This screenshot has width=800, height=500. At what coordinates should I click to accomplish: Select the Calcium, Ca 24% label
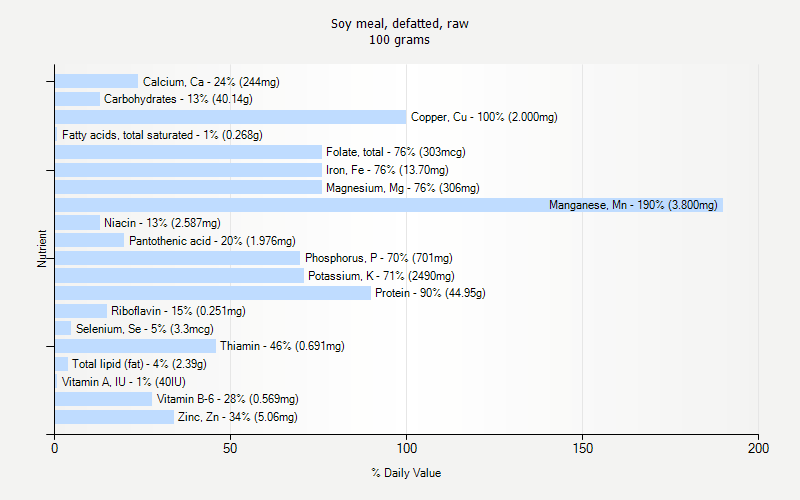click(x=211, y=82)
